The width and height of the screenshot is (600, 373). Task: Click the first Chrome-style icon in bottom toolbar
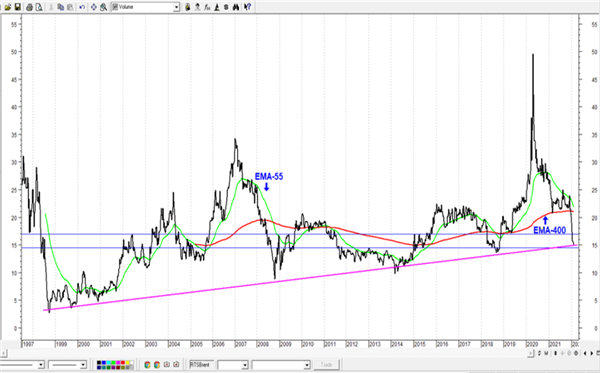[147, 365]
